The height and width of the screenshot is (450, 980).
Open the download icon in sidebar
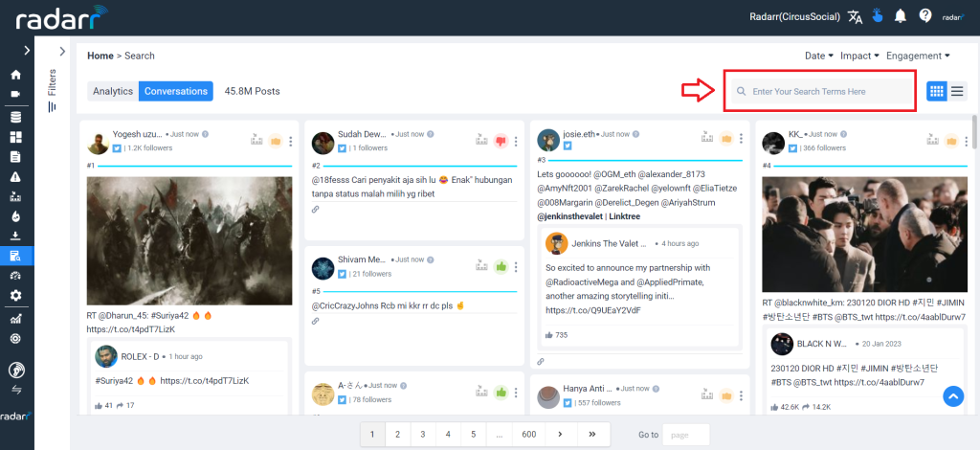point(15,236)
